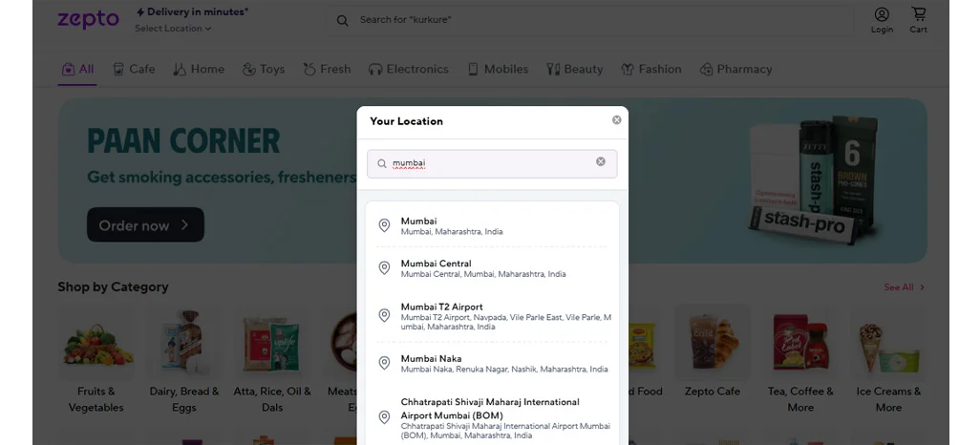980x445 pixels.
Task: Click pin icon beside Chhatrapati Shivaji Airport
Action: [x=384, y=417]
